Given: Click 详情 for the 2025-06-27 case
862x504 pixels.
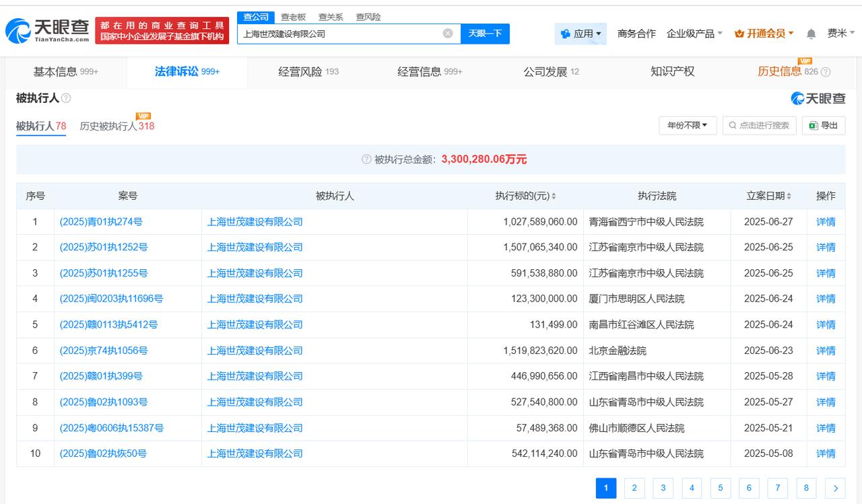Looking at the screenshot, I should 826,221.
